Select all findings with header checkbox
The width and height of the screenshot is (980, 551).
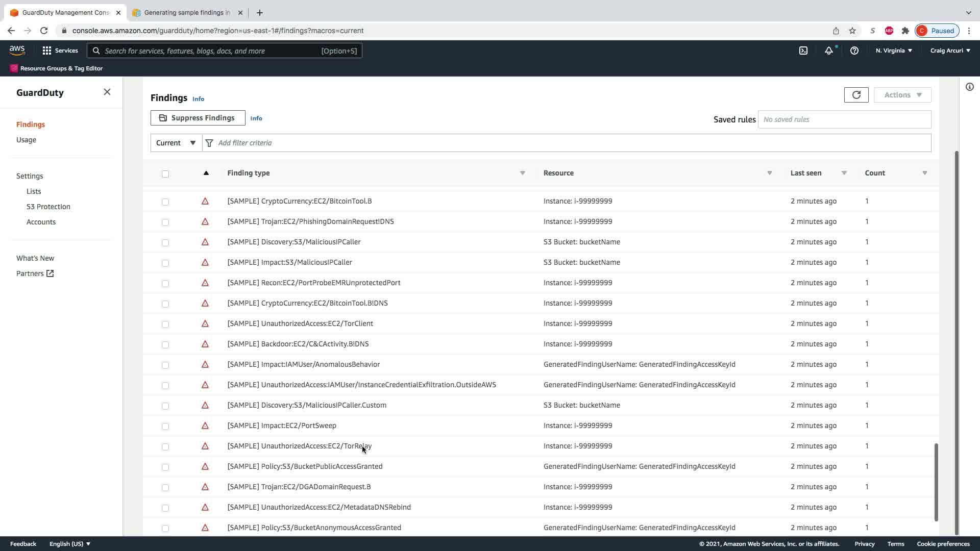point(165,174)
